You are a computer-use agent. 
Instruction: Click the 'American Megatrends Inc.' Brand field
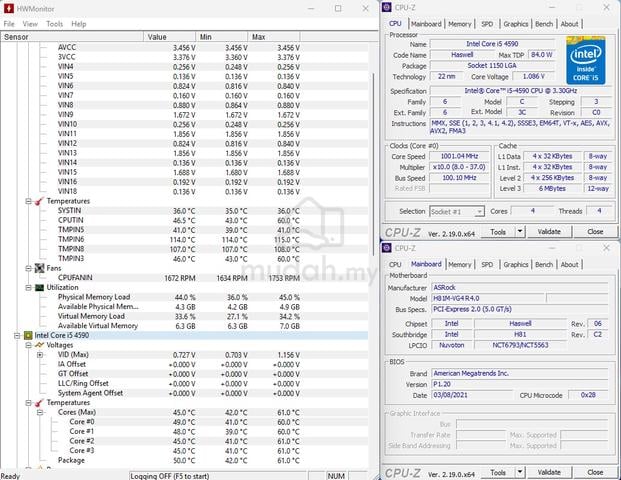(x=520, y=373)
